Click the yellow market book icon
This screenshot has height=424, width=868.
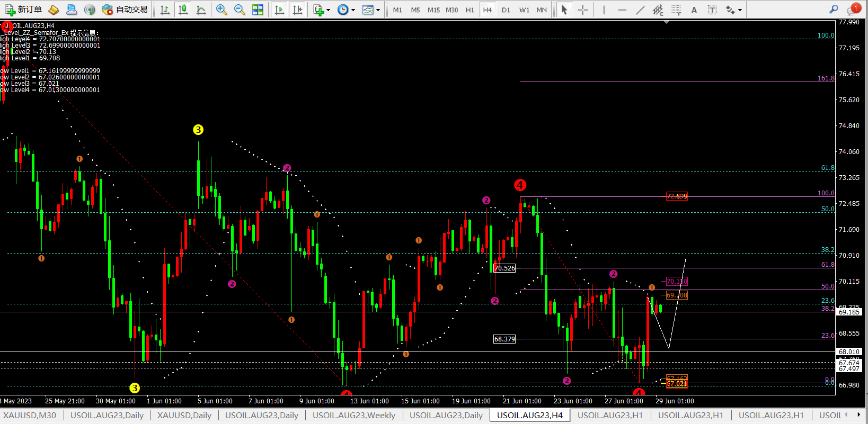[x=54, y=10]
